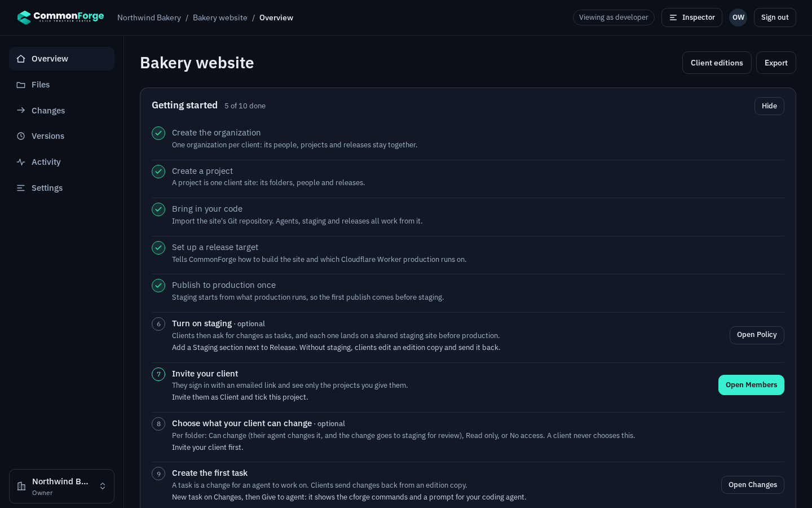Click the Settings lines icon
This screenshot has height=508, width=812.
coord(21,188)
